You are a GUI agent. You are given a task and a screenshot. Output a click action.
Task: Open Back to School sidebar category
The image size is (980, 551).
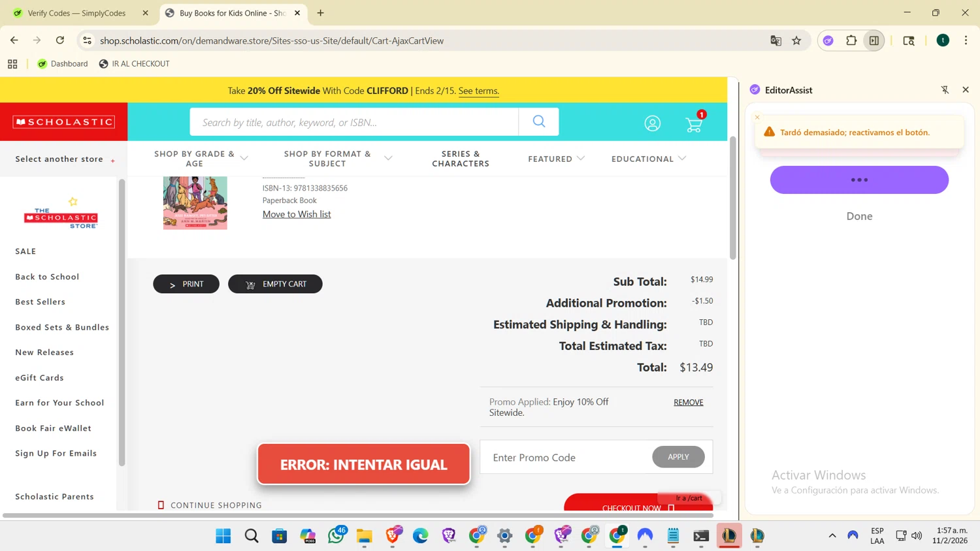[47, 277]
